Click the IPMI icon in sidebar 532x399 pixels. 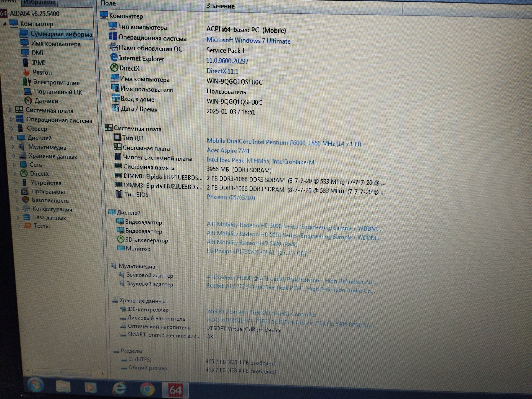pyautogui.click(x=25, y=62)
